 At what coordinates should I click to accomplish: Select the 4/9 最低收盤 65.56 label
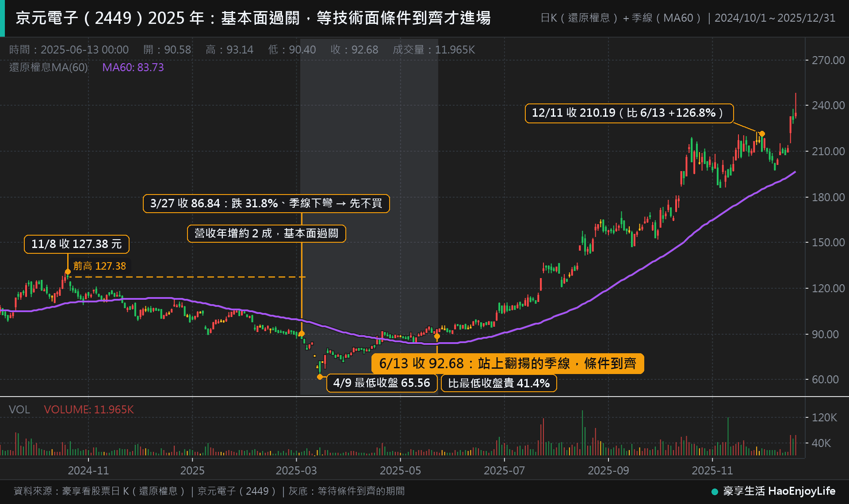point(382,383)
